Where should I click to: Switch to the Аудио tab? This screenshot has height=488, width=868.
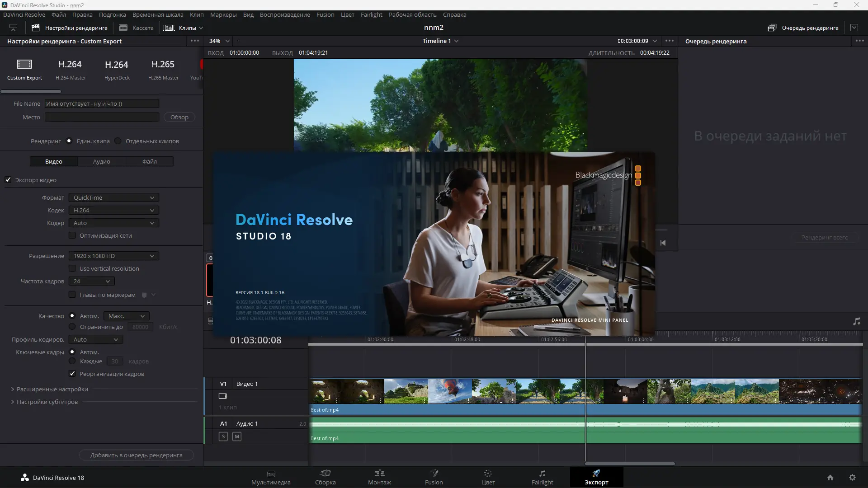[102, 161]
